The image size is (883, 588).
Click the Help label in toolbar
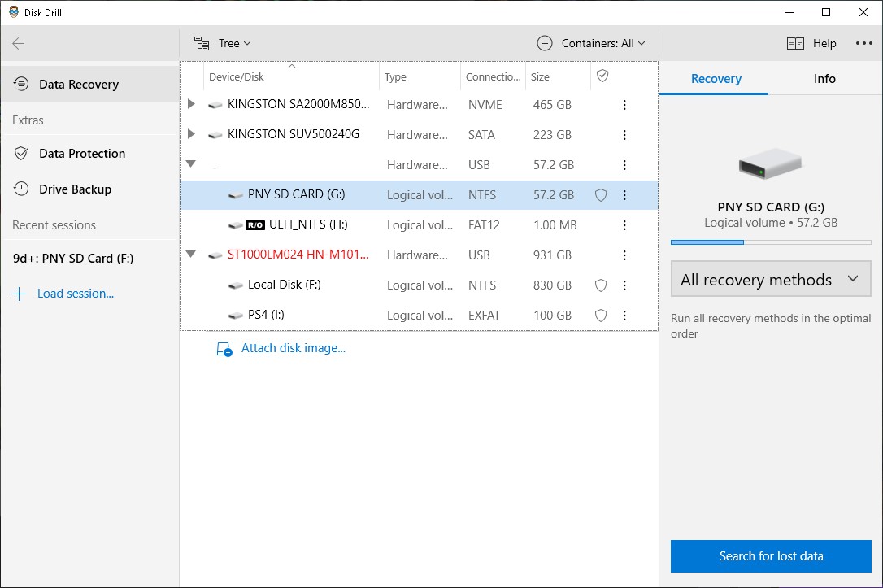[x=824, y=43]
